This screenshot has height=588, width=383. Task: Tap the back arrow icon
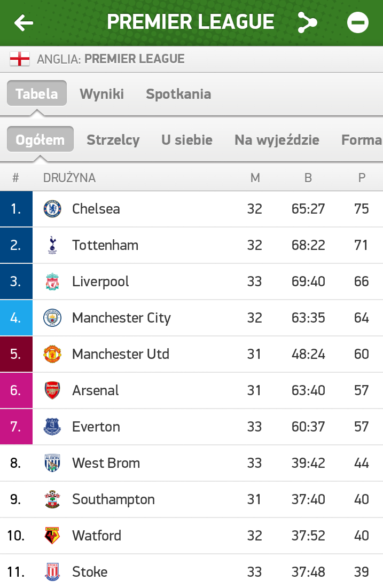tap(24, 22)
